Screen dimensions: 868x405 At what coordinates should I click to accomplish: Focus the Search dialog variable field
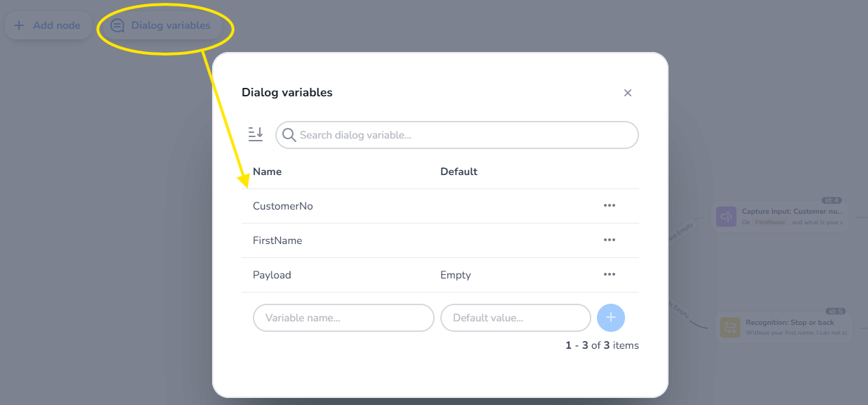click(x=463, y=135)
